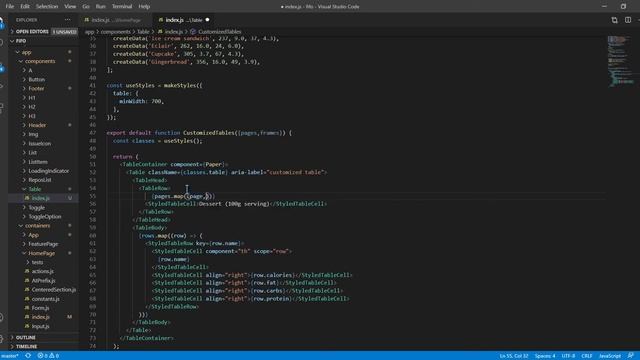640x360 pixels.
Task: Collapse the FIFO project root folder
Action: [x=21, y=41]
